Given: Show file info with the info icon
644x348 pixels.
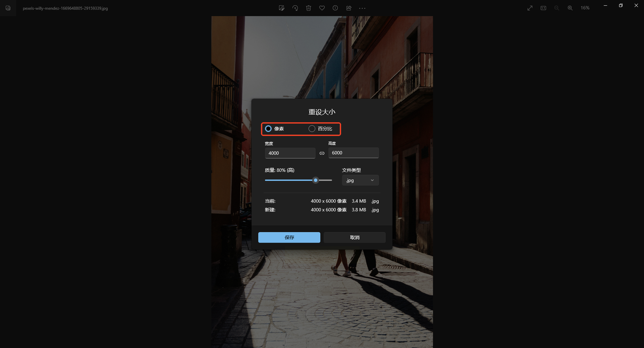Looking at the screenshot, I should point(335,8).
